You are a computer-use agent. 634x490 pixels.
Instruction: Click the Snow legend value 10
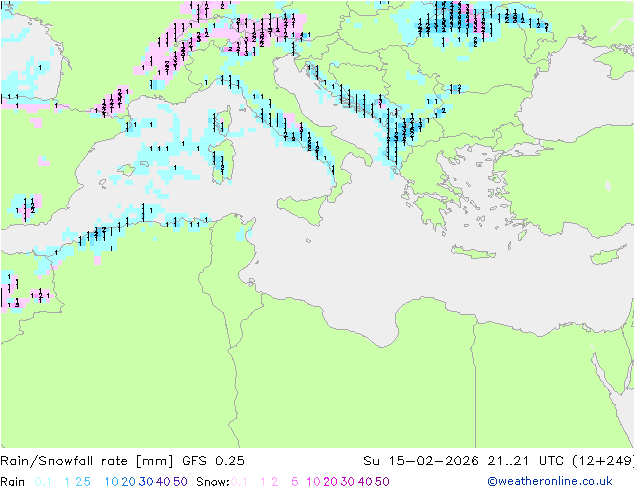[x=313, y=482]
